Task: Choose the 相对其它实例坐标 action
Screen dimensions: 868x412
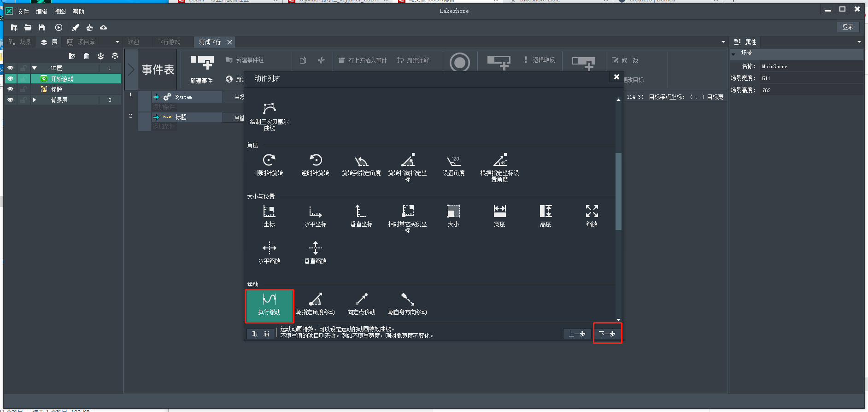Action: point(408,218)
